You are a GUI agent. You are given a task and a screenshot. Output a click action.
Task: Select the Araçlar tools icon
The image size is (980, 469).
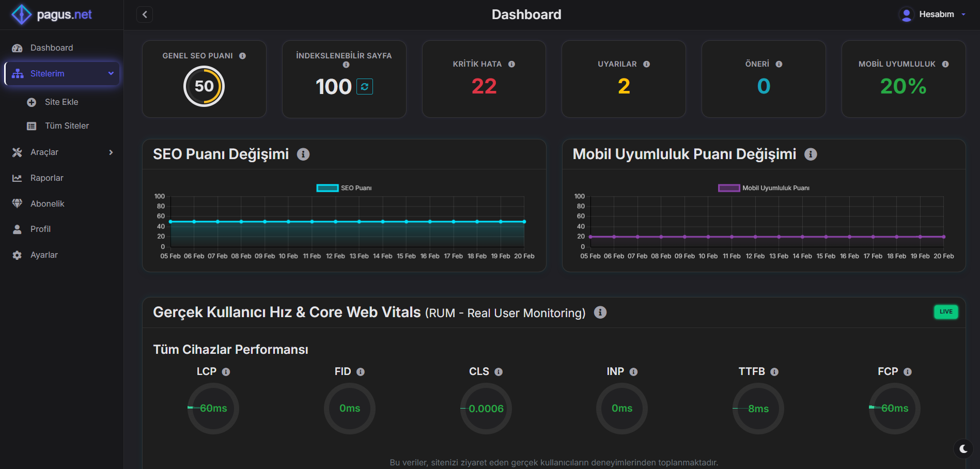click(17, 152)
